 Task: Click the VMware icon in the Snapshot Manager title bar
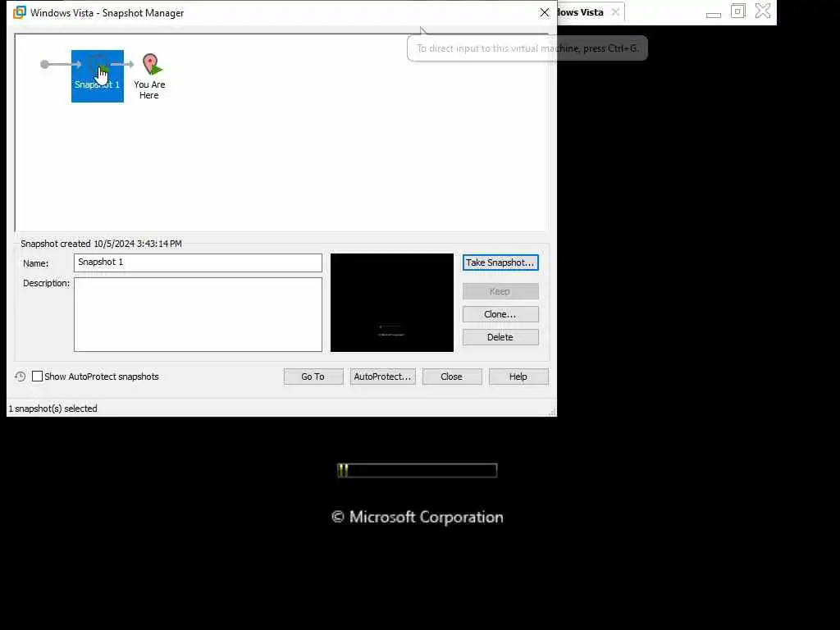(20, 12)
